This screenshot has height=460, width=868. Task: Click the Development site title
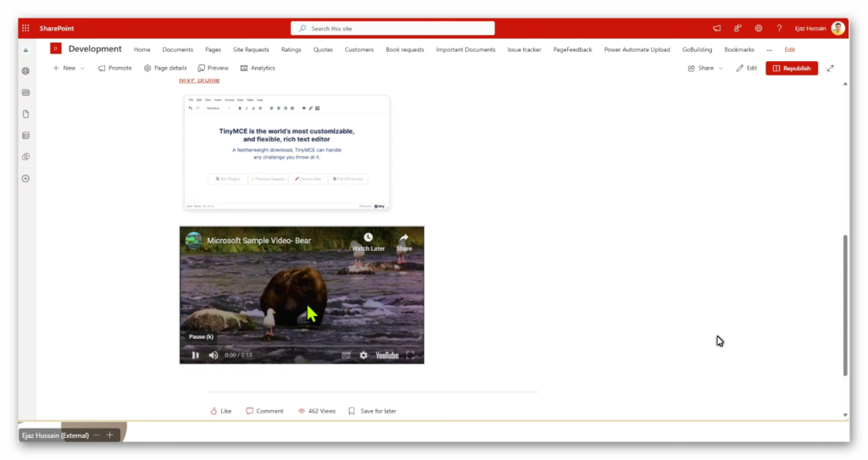[95, 49]
